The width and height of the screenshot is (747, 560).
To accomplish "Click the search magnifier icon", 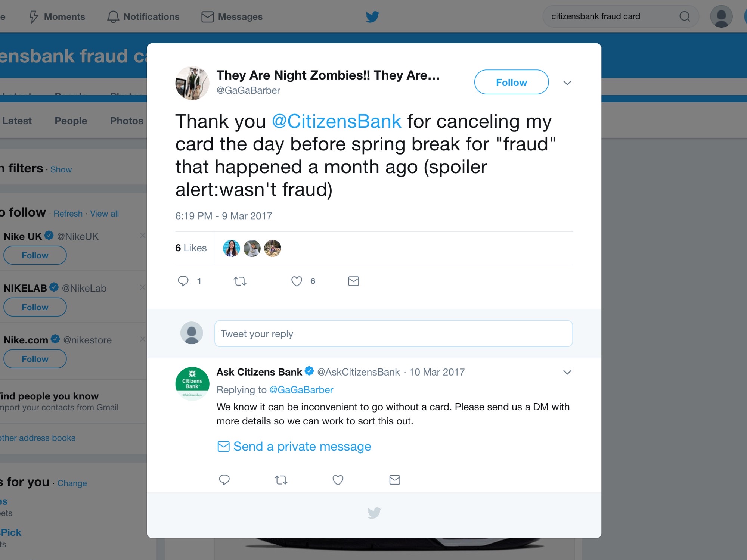I will click(685, 16).
